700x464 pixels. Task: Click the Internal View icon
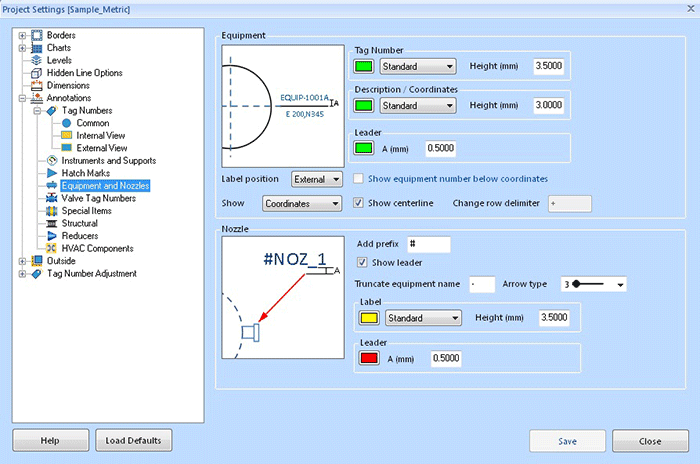67,135
